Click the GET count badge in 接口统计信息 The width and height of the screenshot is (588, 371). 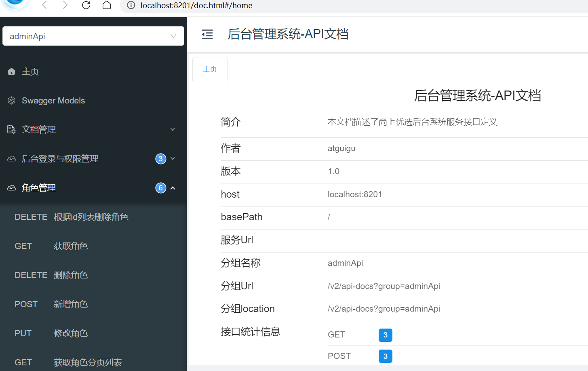pyautogui.click(x=385, y=335)
